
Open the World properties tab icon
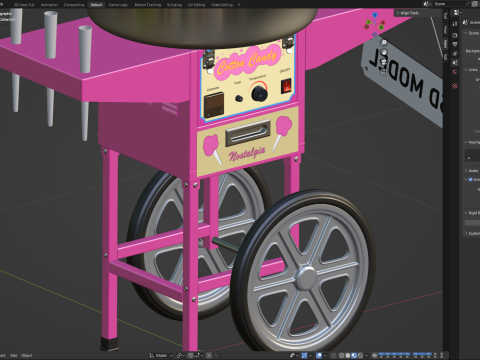pyautogui.click(x=455, y=72)
